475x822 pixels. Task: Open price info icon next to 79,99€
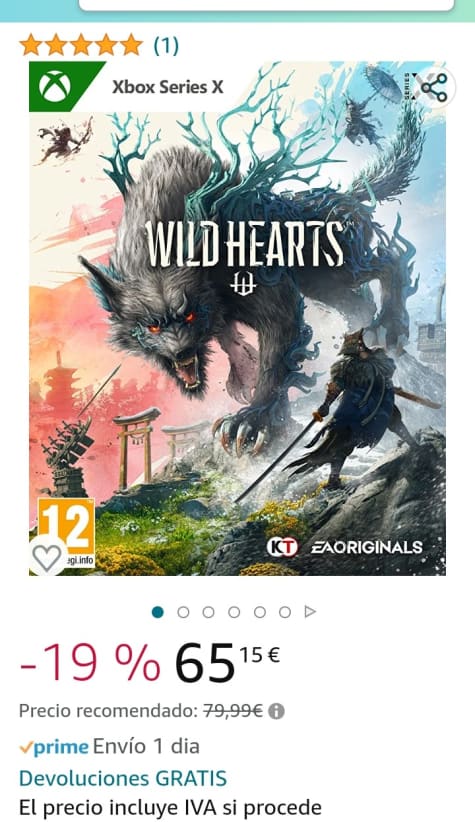coord(276,711)
